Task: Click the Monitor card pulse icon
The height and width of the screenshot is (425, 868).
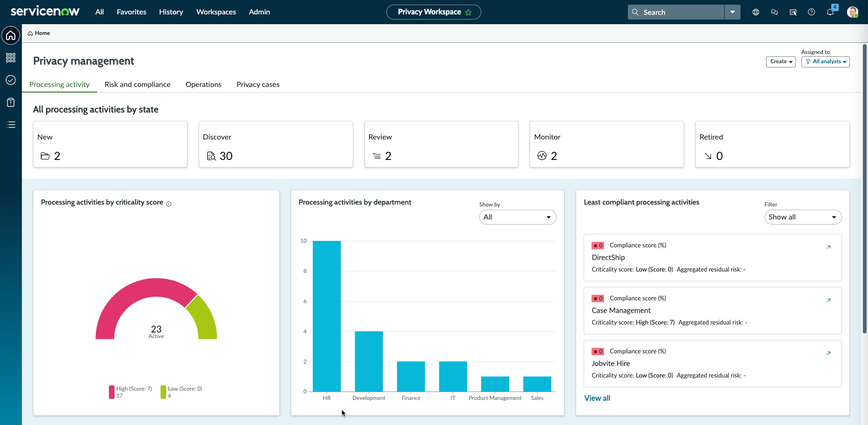Action: 542,156
